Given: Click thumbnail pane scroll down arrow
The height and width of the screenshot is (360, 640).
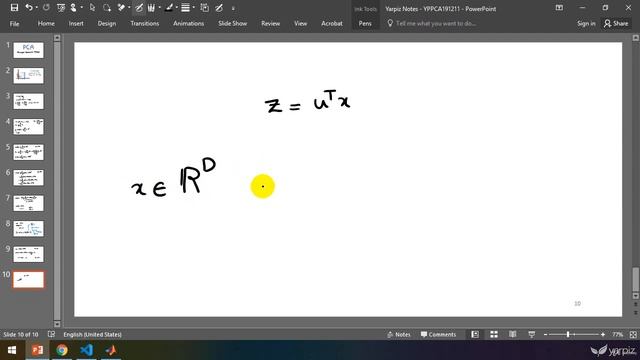Looking at the screenshot, I should coord(57,324).
